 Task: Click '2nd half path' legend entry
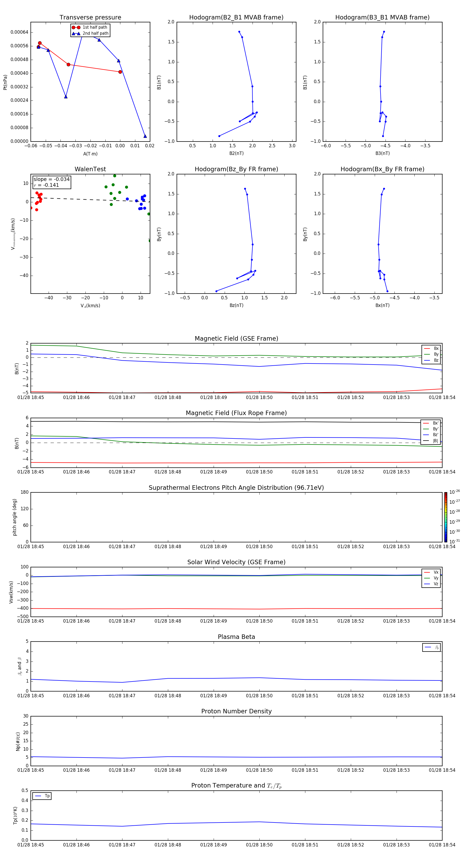pos(90,33)
